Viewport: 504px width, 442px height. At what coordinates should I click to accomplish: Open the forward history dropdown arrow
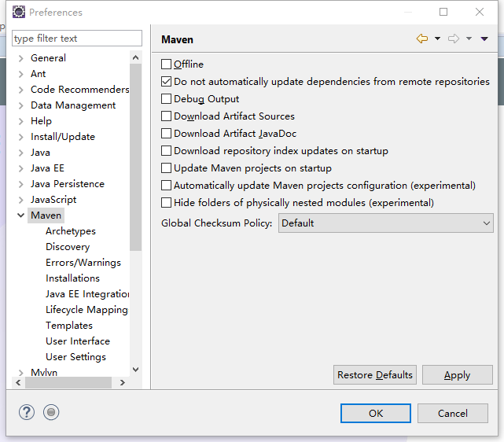469,39
